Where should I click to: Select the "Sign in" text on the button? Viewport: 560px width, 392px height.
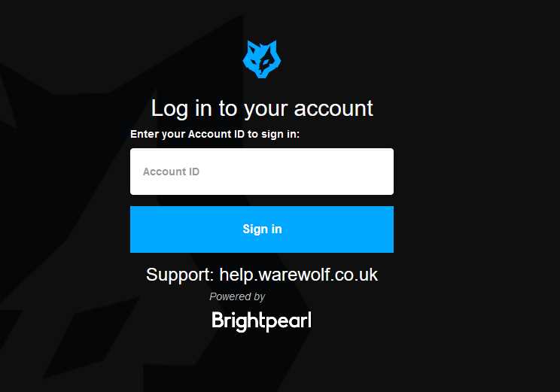point(262,229)
